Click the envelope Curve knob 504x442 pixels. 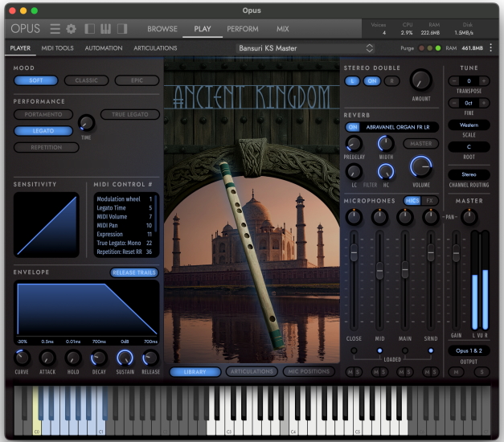pos(22,358)
